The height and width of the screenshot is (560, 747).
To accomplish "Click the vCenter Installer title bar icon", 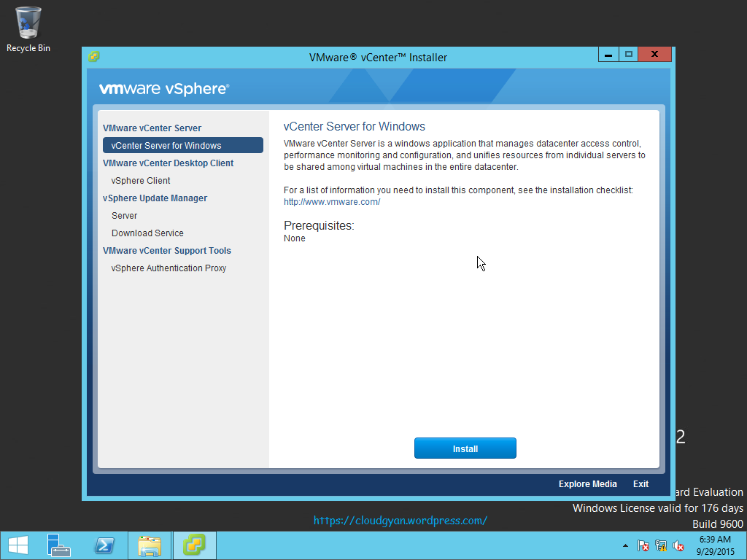I will point(94,57).
